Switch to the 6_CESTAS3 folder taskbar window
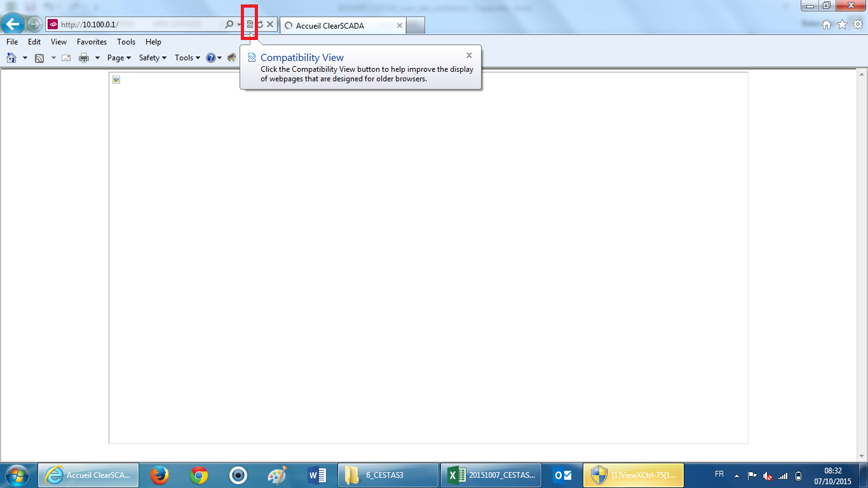 pyautogui.click(x=388, y=475)
